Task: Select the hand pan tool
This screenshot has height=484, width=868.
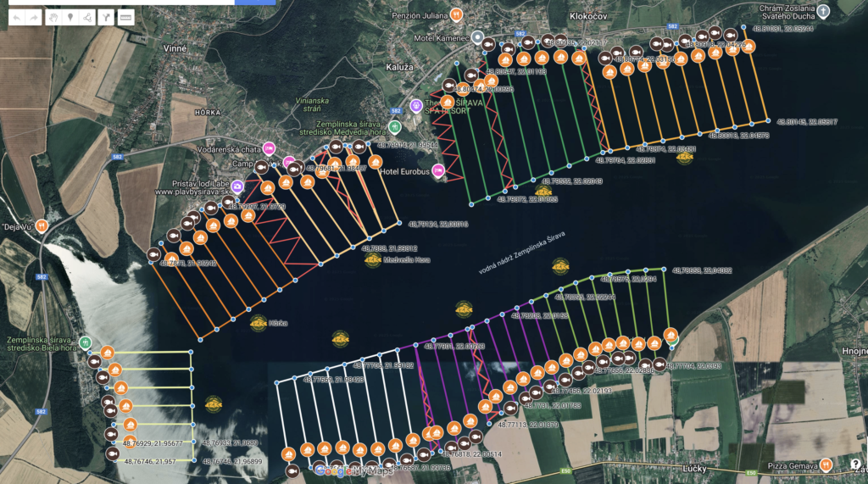Action: (53, 18)
